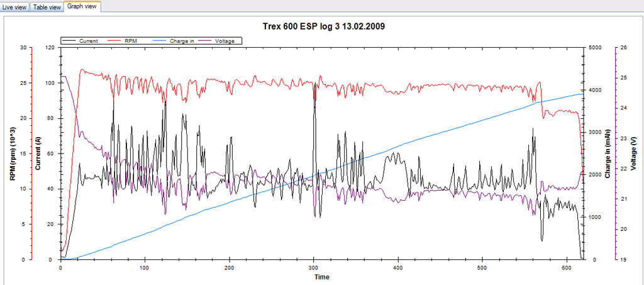Click the purple Voltage legend line swatch
Viewport: 644px width, 285px height.
pos(205,41)
